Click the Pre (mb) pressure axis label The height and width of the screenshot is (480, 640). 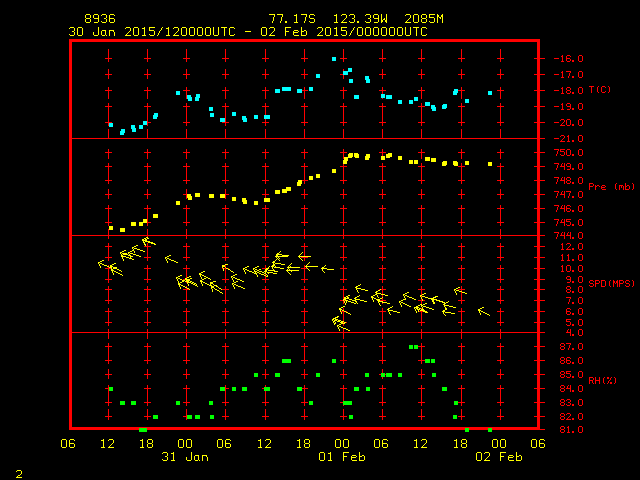(x=611, y=187)
